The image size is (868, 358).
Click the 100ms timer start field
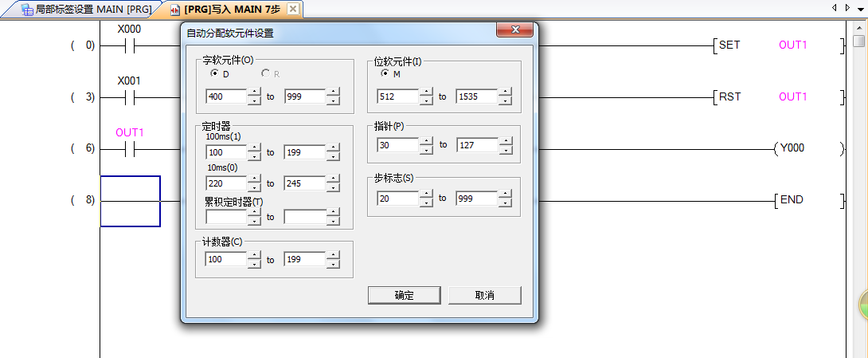pos(225,152)
